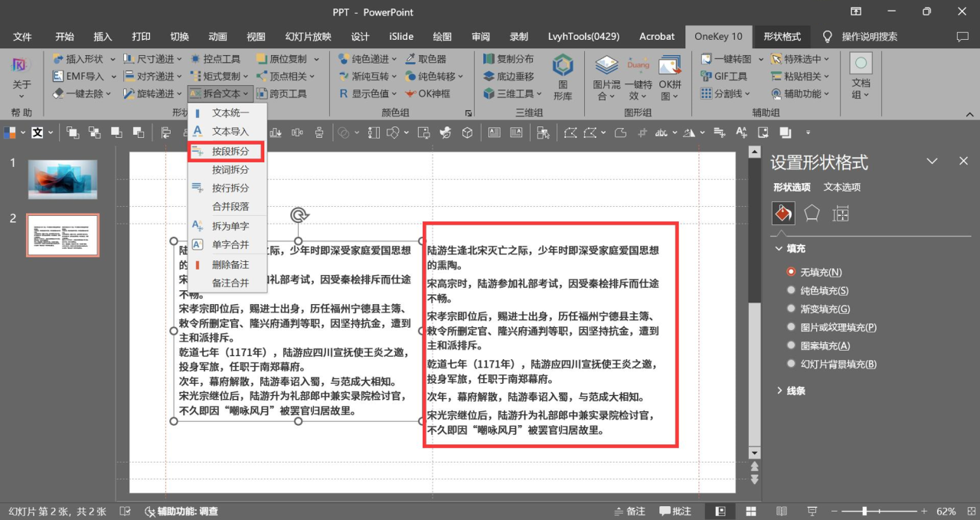Choose 合并段落 from the menu
Screen dimensions: 980x520
click(x=227, y=206)
